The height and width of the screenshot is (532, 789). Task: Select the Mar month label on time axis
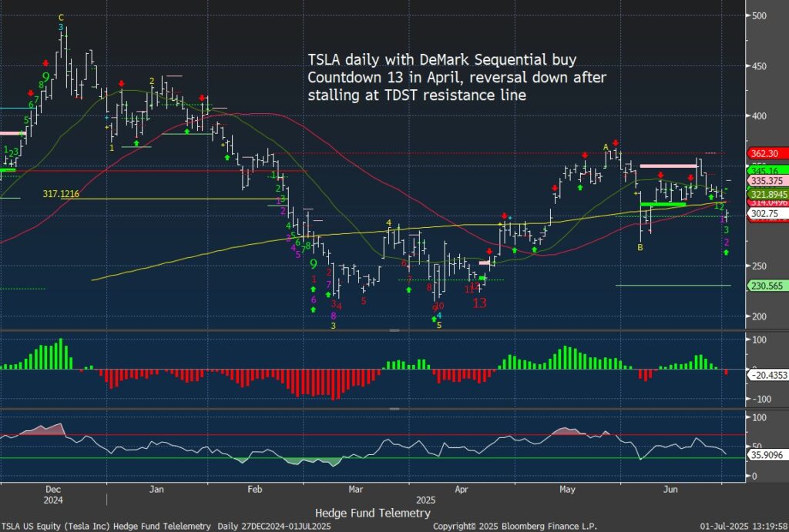point(356,489)
